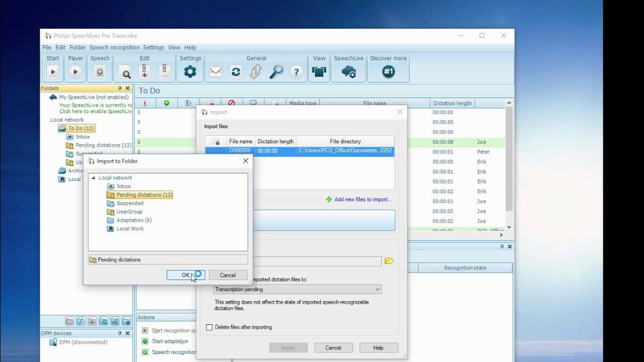Select Inbox in main Folders panel
Viewport: 644px width, 362px height.
[78, 137]
